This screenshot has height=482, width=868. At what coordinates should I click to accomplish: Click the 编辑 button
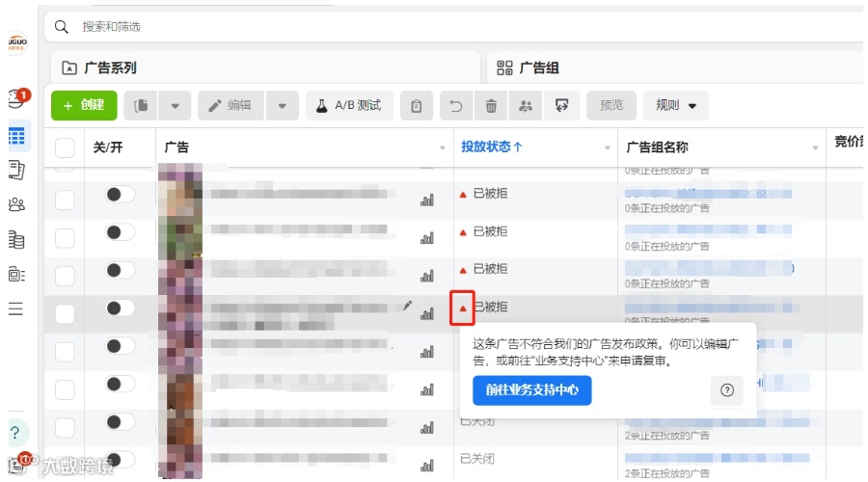click(231, 106)
